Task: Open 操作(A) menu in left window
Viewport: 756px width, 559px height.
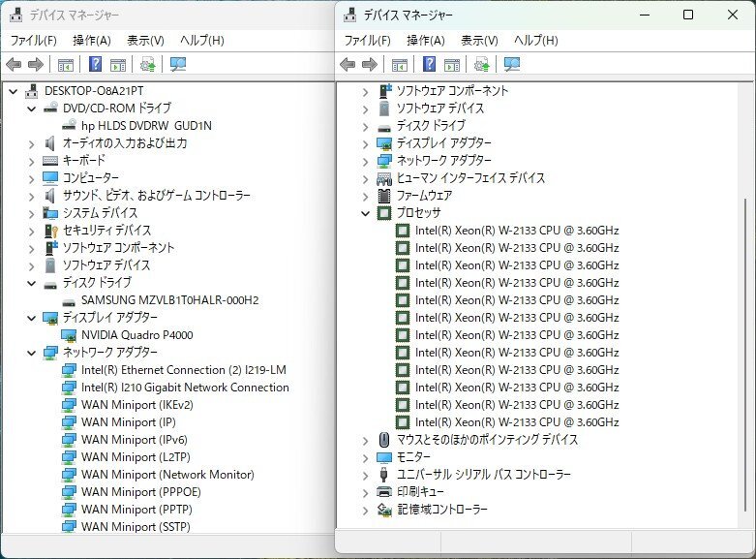Action: click(92, 41)
